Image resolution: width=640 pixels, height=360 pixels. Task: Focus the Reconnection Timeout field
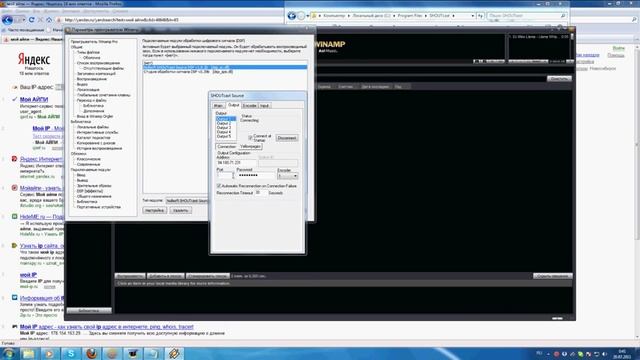(x=261, y=193)
